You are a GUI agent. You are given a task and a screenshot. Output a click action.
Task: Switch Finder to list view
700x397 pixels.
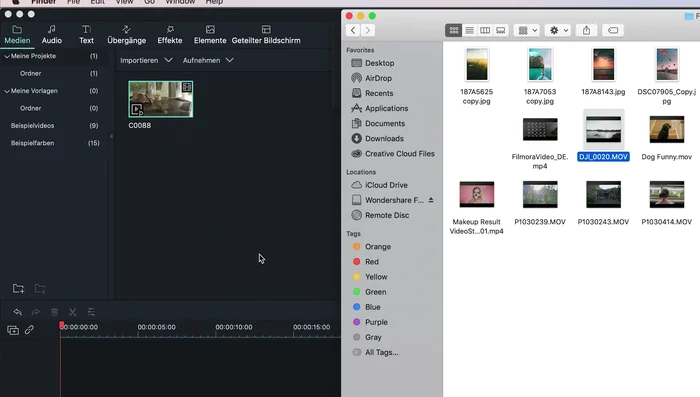click(x=469, y=30)
